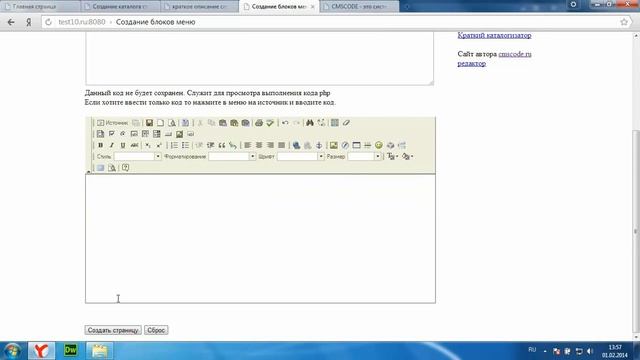The width and height of the screenshot is (640, 360).
Task: Click the Save icon in editor toolbar
Action: pyautogui.click(x=149, y=123)
